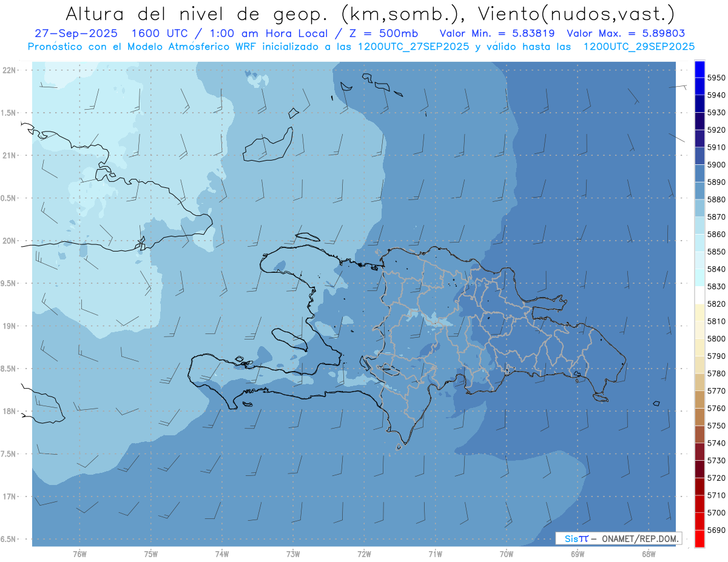Click the '5880' colorbar value
This screenshot has width=728, height=562.
tap(716, 199)
